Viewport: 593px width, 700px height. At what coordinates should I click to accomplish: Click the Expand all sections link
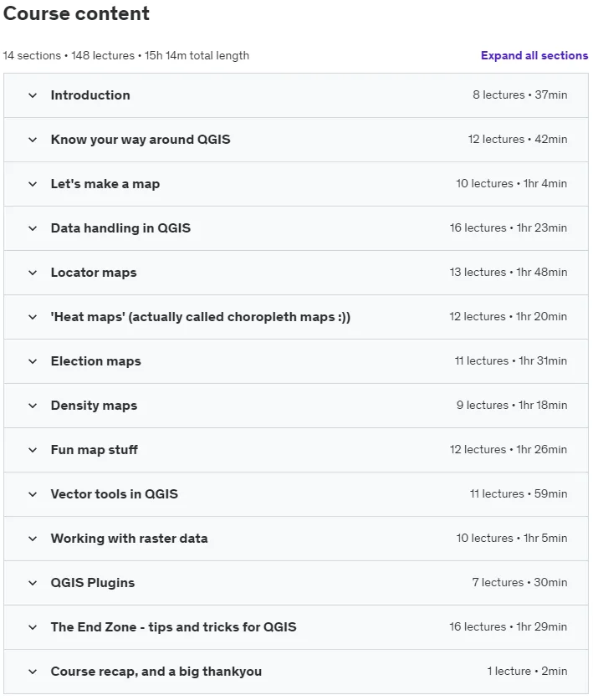tap(534, 55)
